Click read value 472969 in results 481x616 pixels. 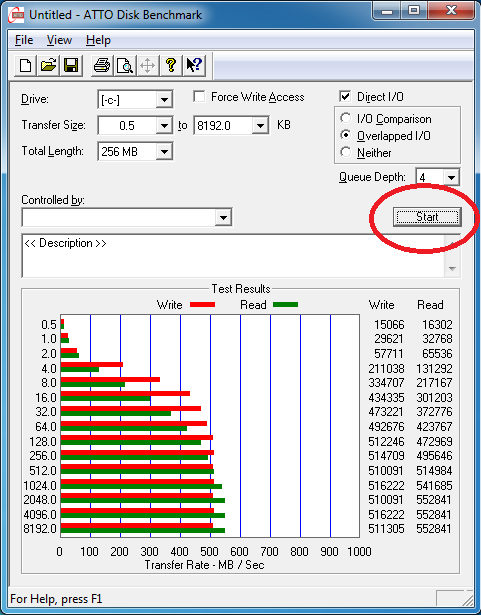coord(435,442)
